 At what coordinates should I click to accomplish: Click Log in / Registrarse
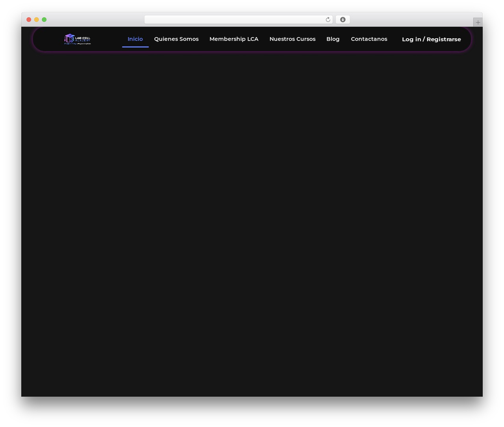pyautogui.click(x=432, y=39)
